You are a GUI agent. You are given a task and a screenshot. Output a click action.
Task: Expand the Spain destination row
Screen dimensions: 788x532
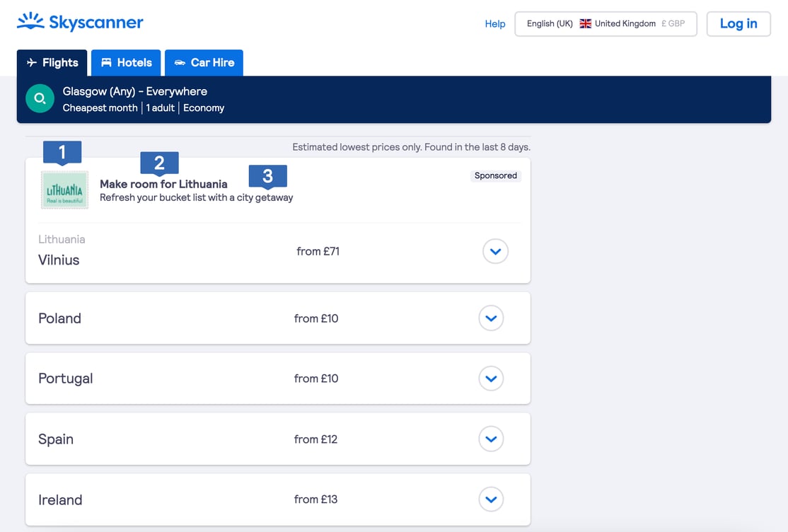pos(491,439)
